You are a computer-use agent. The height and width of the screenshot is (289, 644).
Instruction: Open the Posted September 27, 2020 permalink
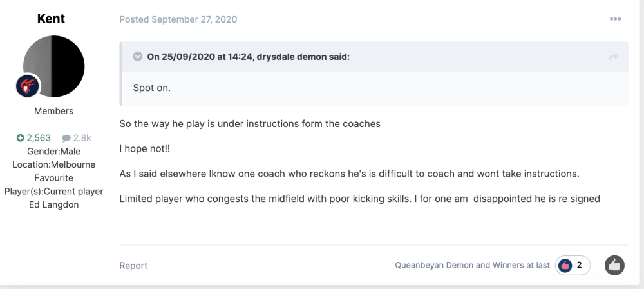pos(178,19)
